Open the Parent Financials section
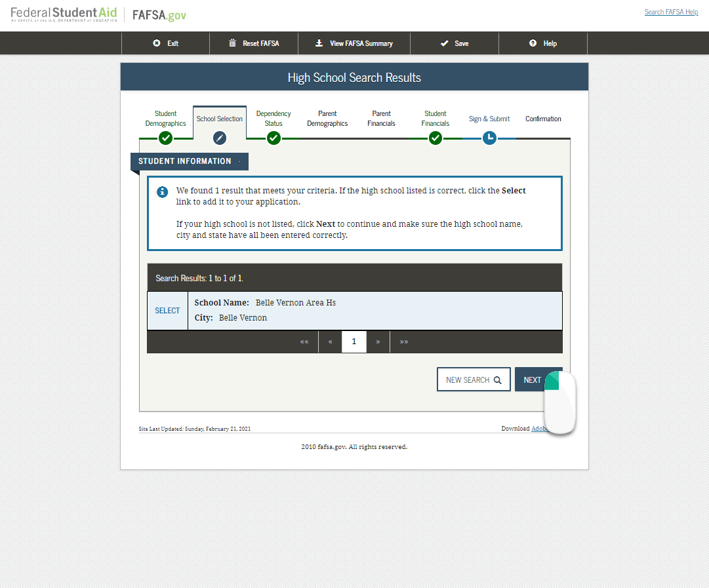 pos(381,119)
